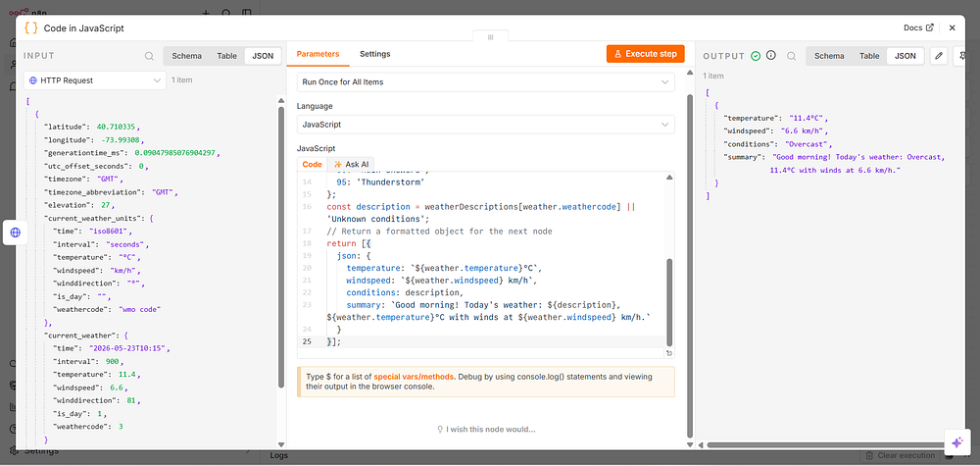Open the HTTP Request input source dropdown
Image resolution: width=980 pixels, height=466 pixels.
pyautogui.click(x=95, y=80)
